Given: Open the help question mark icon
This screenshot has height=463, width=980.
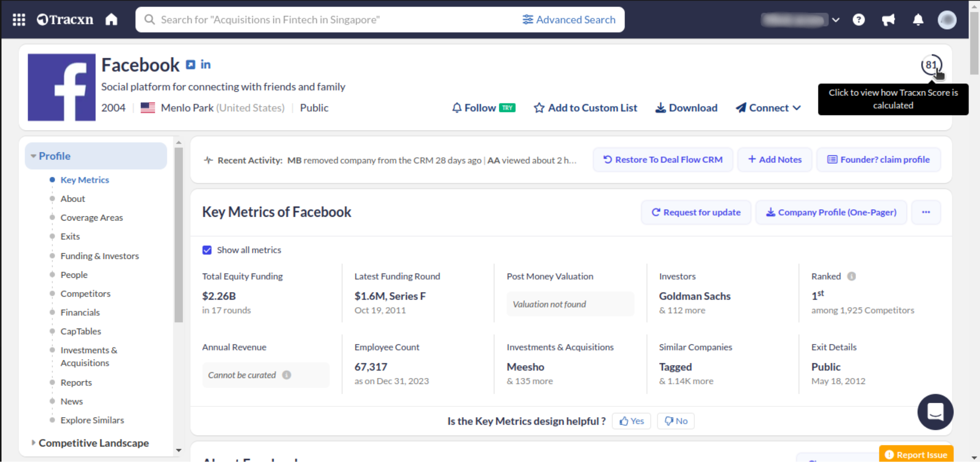Looking at the screenshot, I should pyautogui.click(x=858, y=20).
